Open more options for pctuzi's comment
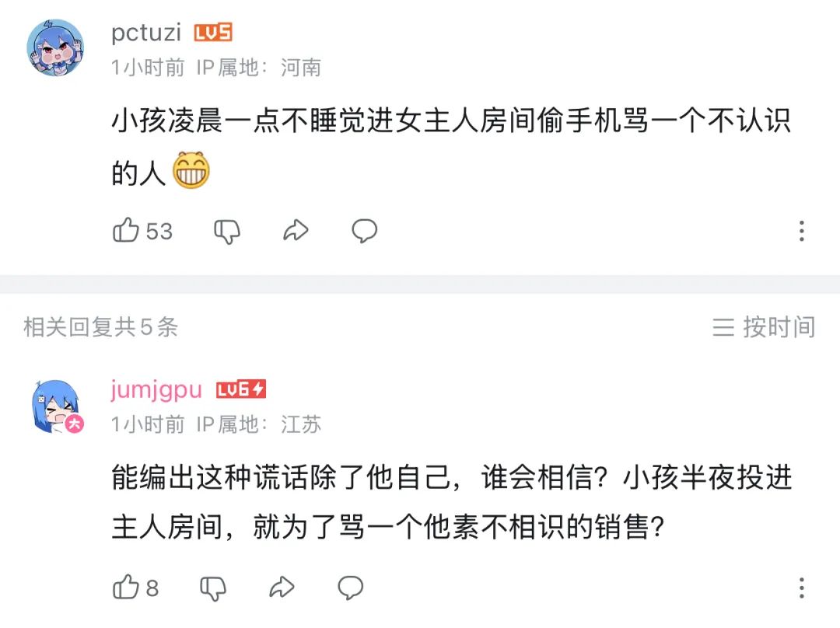This screenshot has width=840, height=628. [x=801, y=231]
